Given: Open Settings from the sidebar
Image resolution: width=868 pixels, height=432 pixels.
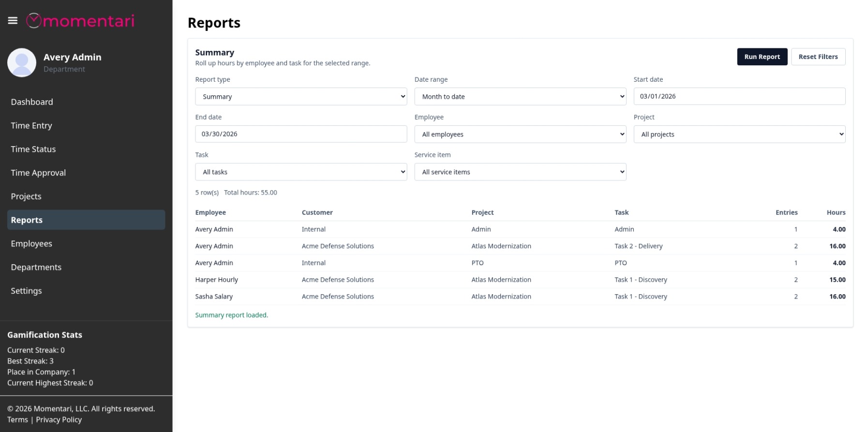Looking at the screenshot, I should [26, 291].
